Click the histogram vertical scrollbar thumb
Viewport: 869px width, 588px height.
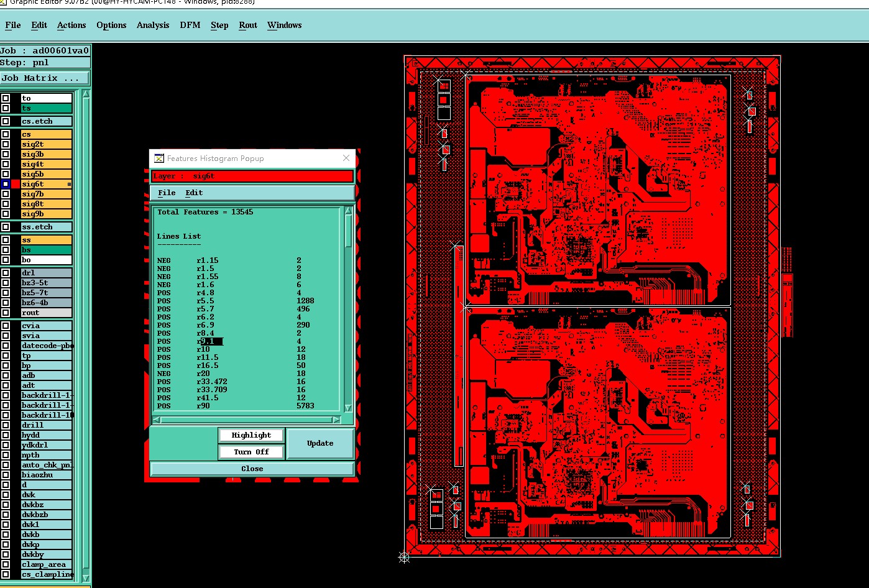click(348, 232)
